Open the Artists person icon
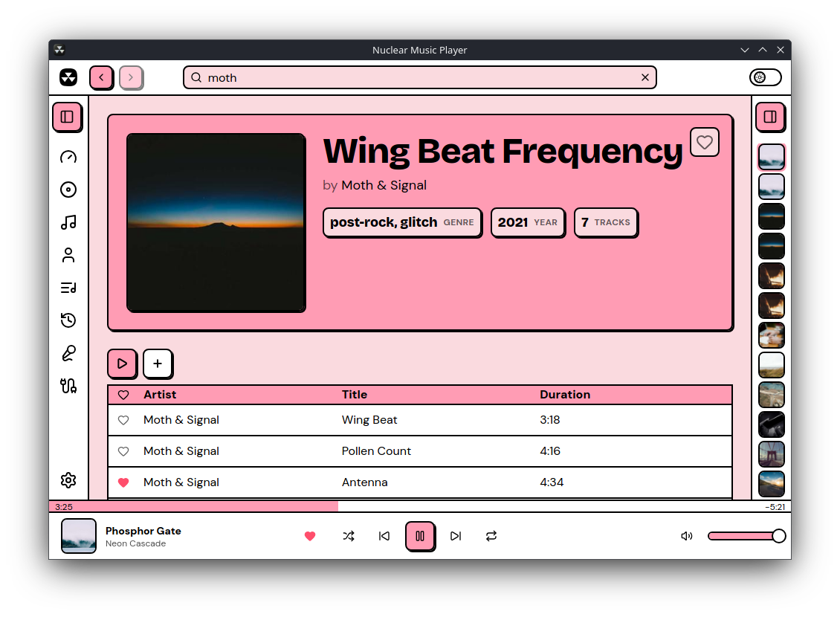 point(68,255)
